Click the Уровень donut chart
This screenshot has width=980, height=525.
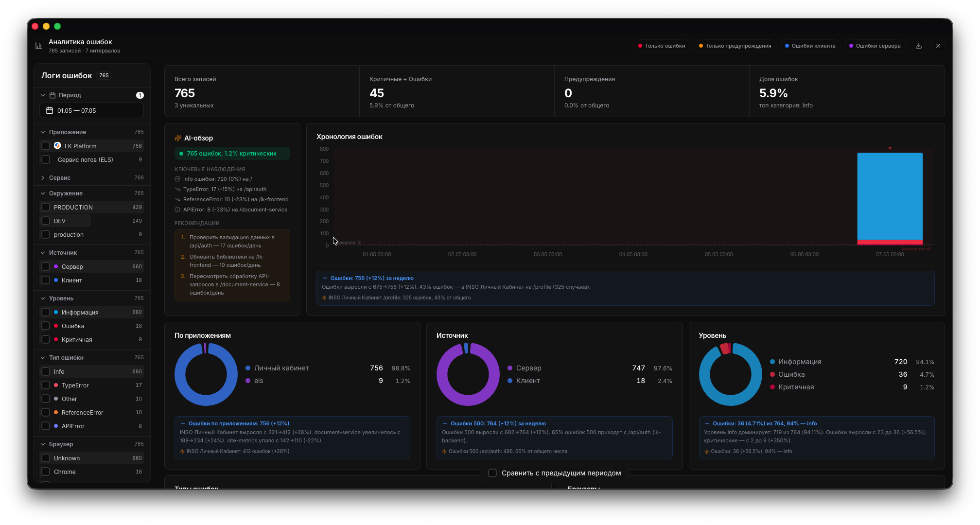[x=731, y=374]
